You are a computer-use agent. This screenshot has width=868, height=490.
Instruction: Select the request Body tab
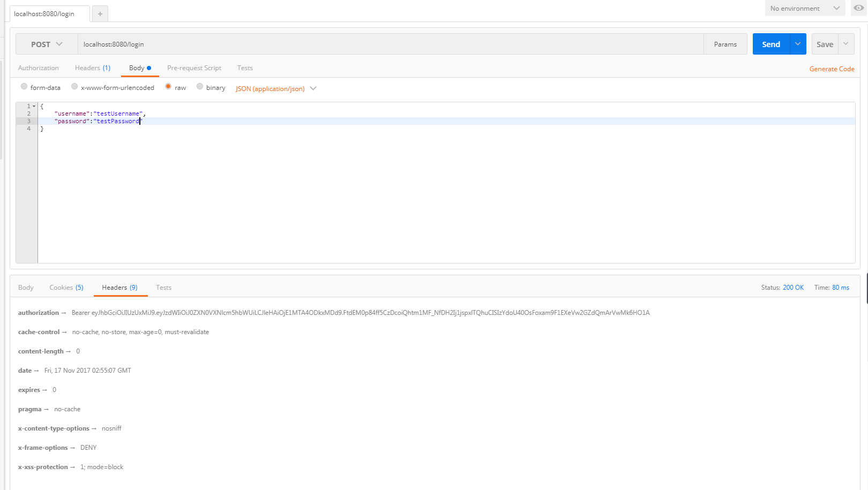coord(140,68)
